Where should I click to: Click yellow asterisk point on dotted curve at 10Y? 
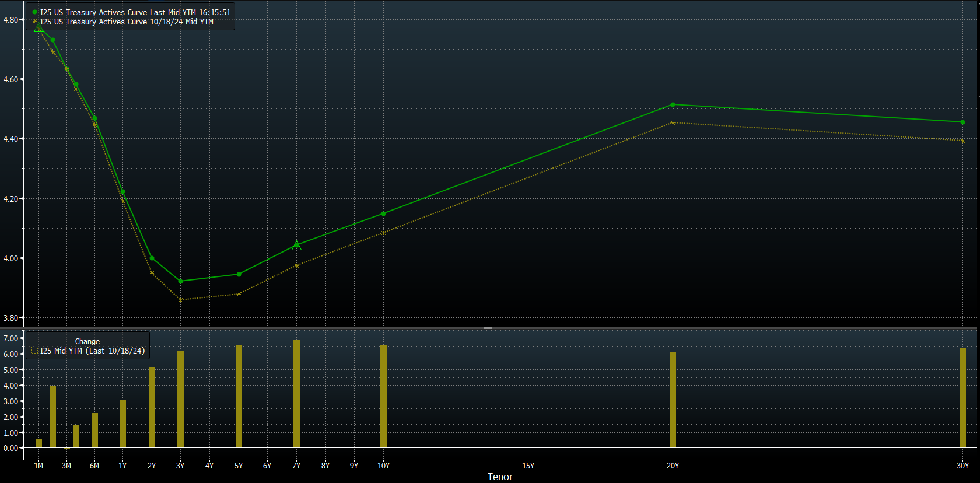383,233
